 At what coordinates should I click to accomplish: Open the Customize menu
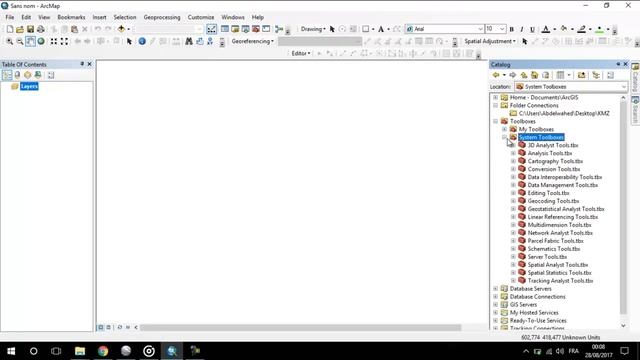click(x=201, y=17)
